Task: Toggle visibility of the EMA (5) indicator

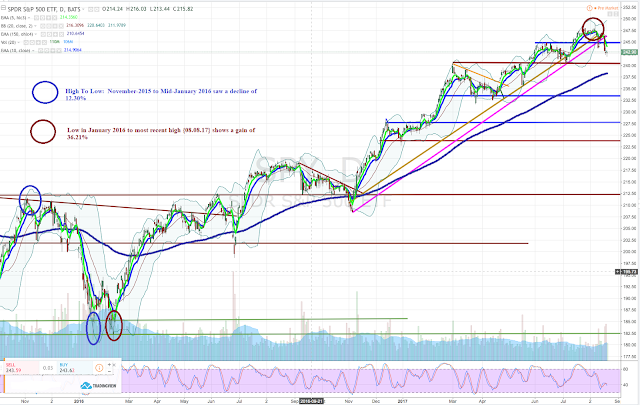Action: [36, 18]
